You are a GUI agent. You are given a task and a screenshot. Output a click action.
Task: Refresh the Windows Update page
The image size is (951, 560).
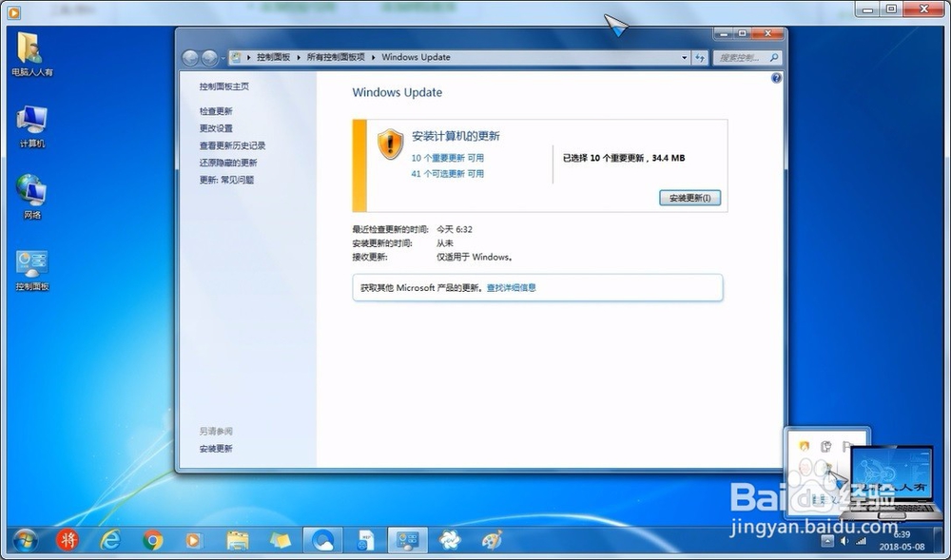click(x=700, y=58)
